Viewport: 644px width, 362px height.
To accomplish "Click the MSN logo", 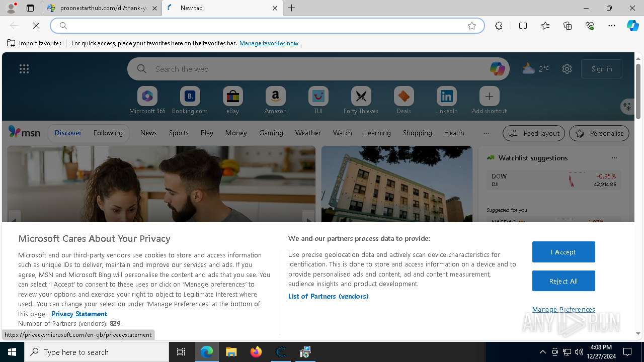I will coord(24,132).
